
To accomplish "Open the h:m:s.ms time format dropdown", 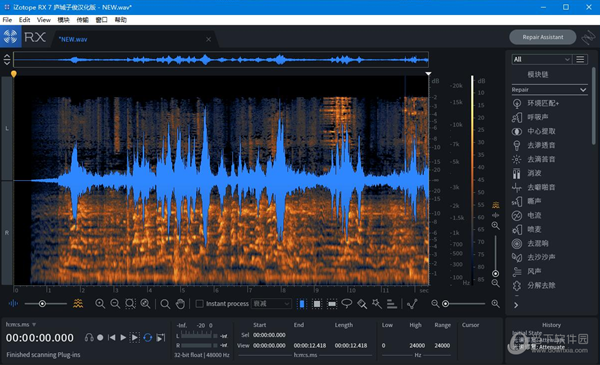I will pos(21,324).
